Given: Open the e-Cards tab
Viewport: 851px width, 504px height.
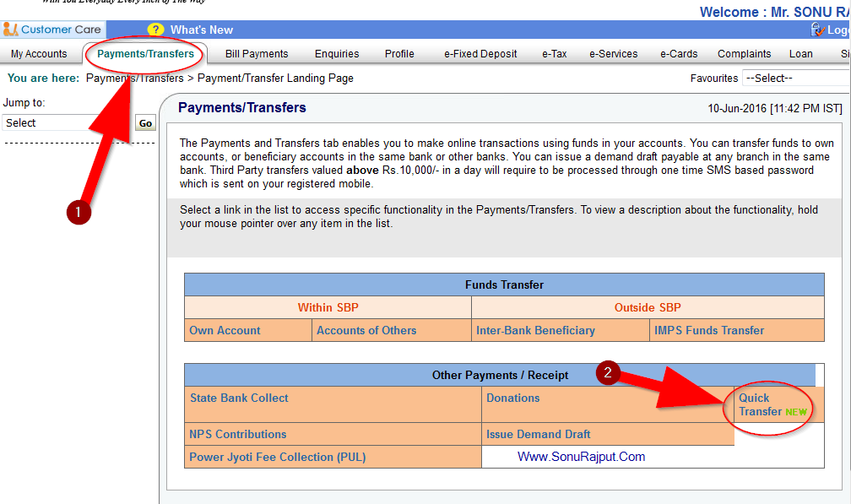Looking at the screenshot, I should pyautogui.click(x=679, y=54).
